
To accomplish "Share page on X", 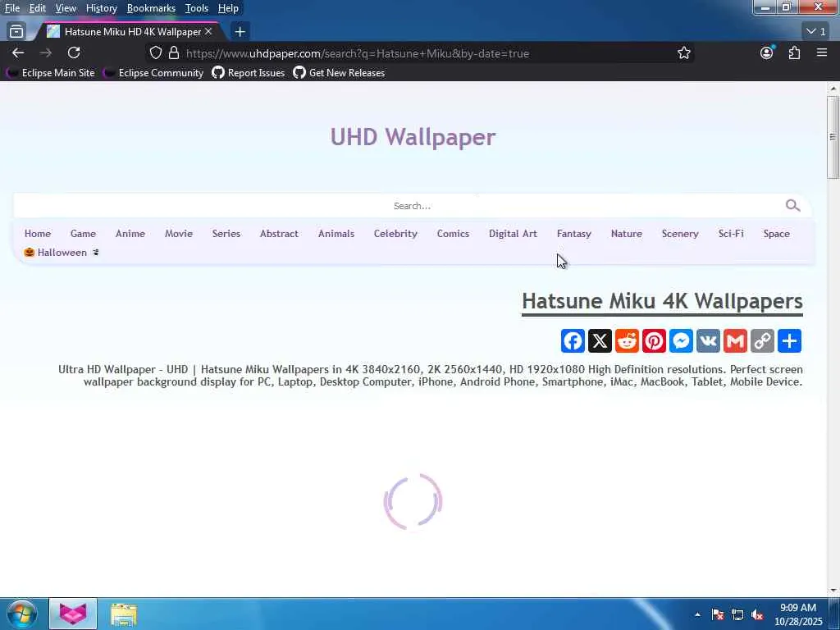I will pyautogui.click(x=600, y=341).
